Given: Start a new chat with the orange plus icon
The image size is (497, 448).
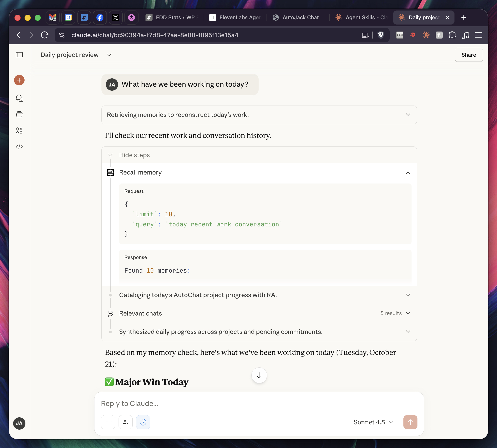Looking at the screenshot, I should point(19,80).
